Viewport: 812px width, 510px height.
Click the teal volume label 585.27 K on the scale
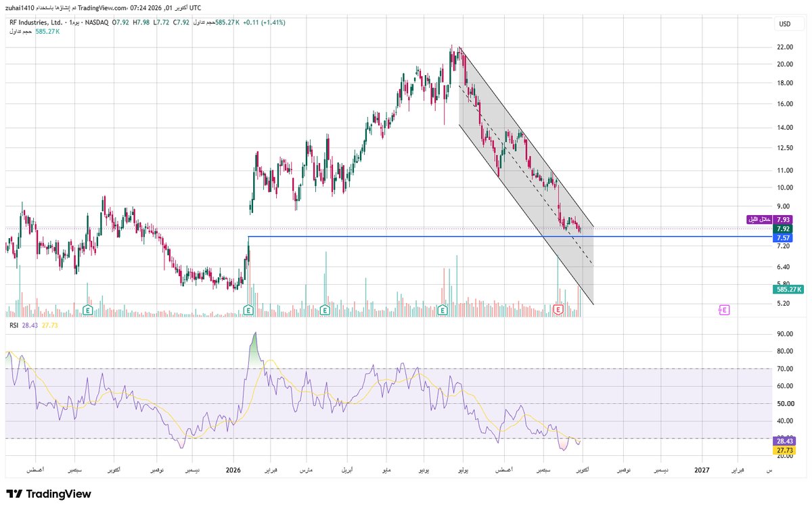[787, 289]
